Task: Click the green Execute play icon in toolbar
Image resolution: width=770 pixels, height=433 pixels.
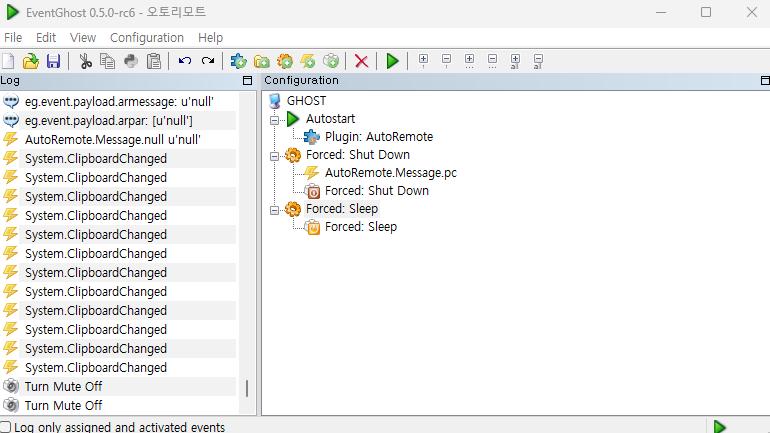Action: tap(392, 61)
